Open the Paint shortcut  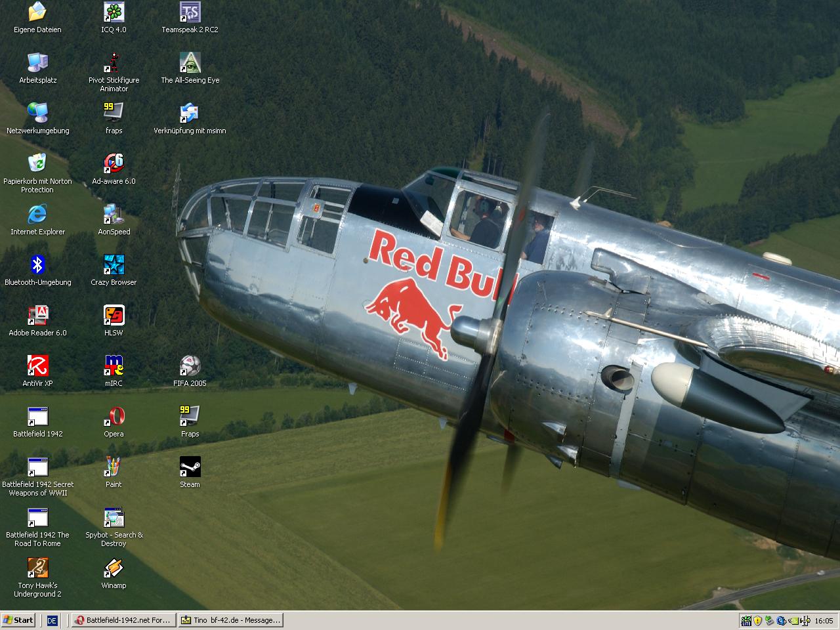[114, 472]
